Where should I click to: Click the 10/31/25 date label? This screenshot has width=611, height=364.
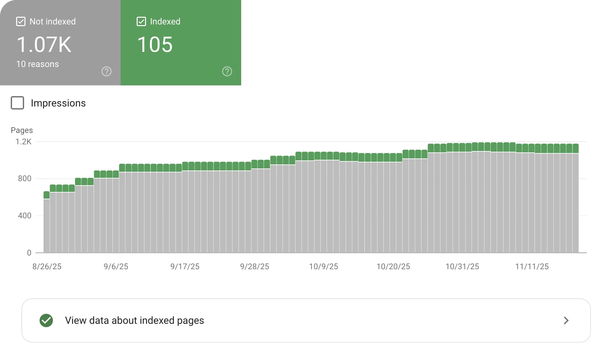(x=462, y=267)
